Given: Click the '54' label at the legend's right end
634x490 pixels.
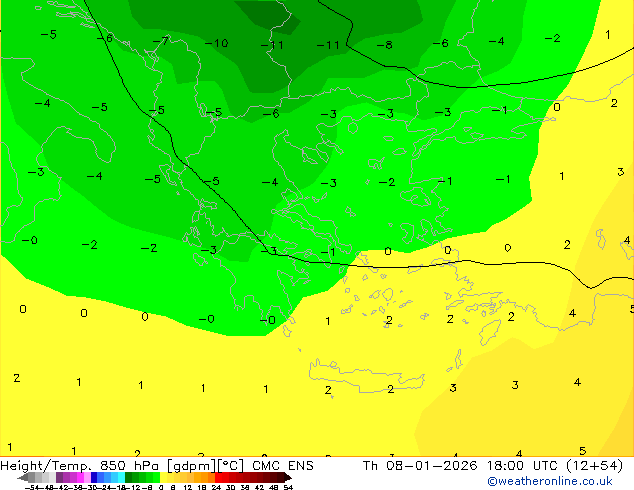Looking at the screenshot, I should click(288, 488).
